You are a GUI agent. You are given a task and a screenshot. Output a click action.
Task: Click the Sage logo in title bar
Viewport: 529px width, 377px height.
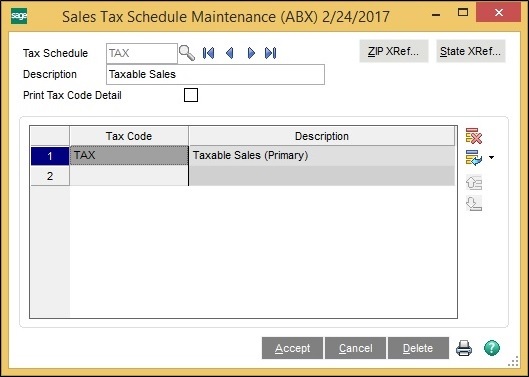[x=19, y=16]
